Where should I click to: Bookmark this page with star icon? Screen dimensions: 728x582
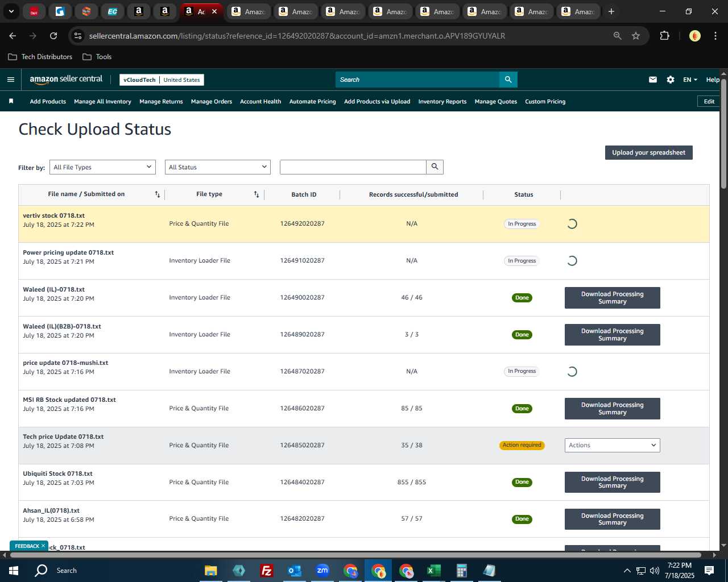636,36
